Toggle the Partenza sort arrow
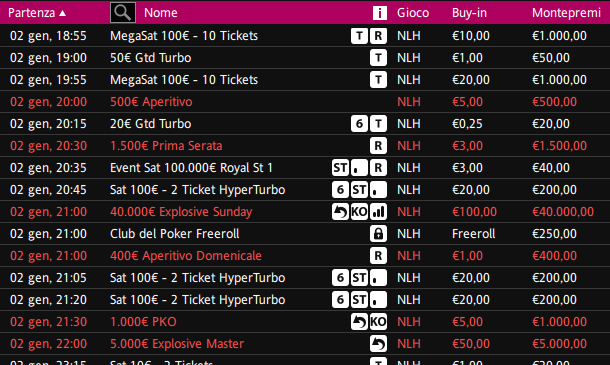Viewport: 610px width, 365px height. (x=63, y=13)
